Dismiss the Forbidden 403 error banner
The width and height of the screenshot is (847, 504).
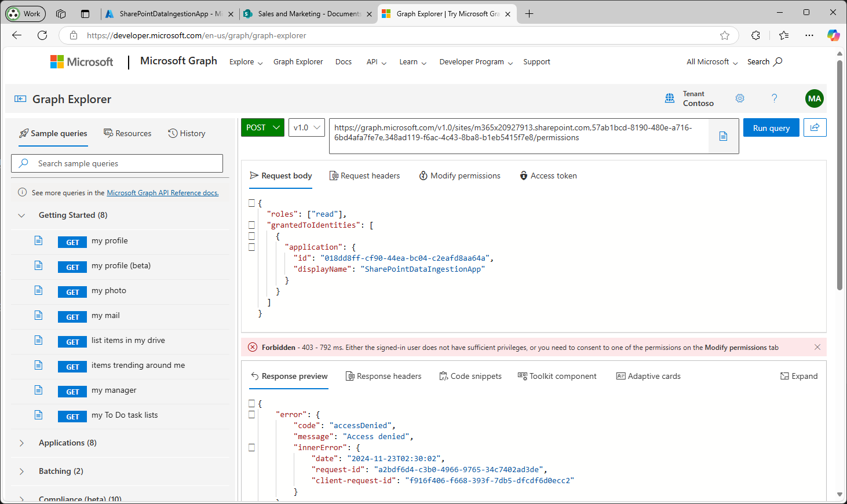click(817, 347)
